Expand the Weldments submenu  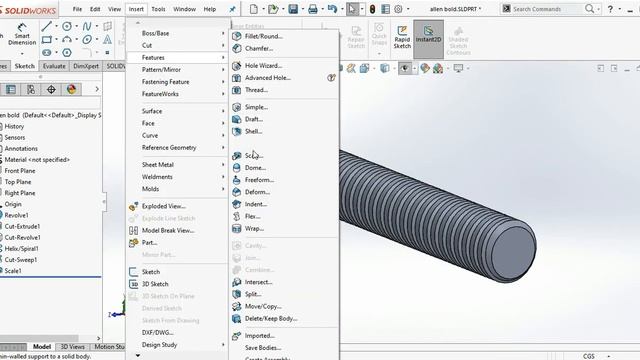tap(177, 177)
